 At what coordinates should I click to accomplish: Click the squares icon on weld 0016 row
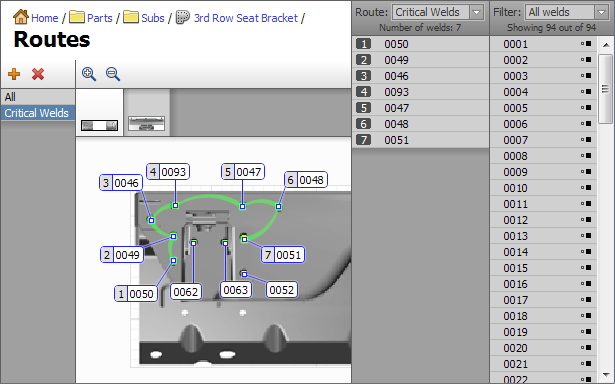[x=586, y=284]
